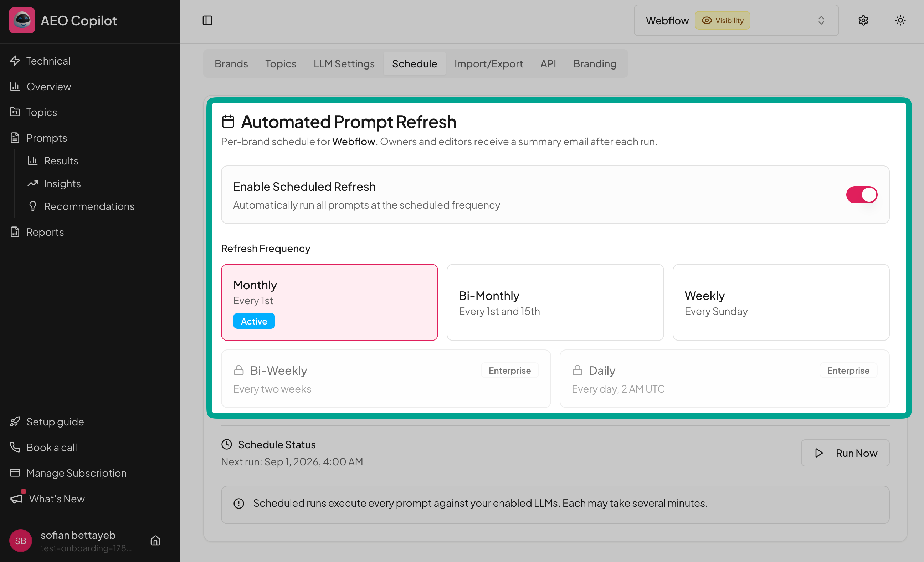924x562 pixels.
Task: Select the Weekly refresh frequency
Action: pyautogui.click(x=781, y=302)
